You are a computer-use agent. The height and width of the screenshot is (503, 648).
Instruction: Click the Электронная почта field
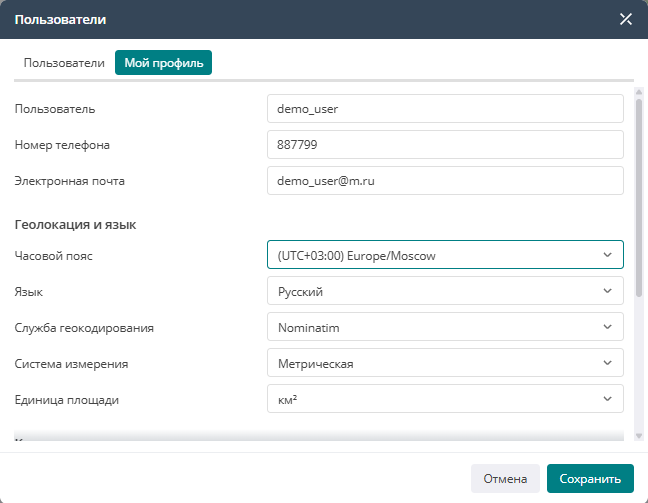click(x=445, y=181)
